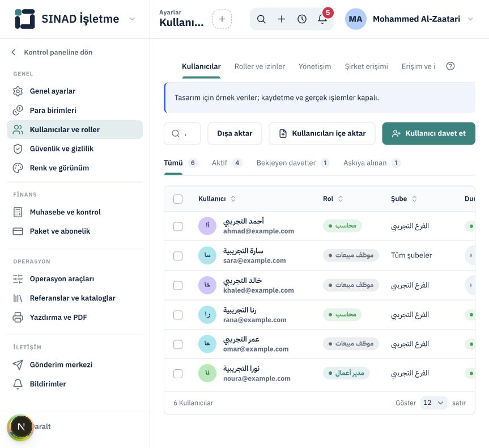Select checkbox for khaled@example.com row
The width and height of the screenshot is (489, 448).
[x=178, y=285]
